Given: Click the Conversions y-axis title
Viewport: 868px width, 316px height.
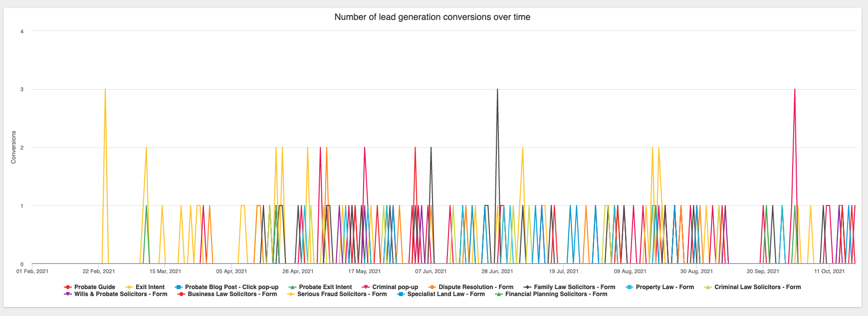Looking at the screenshot, I should [13, 147].
